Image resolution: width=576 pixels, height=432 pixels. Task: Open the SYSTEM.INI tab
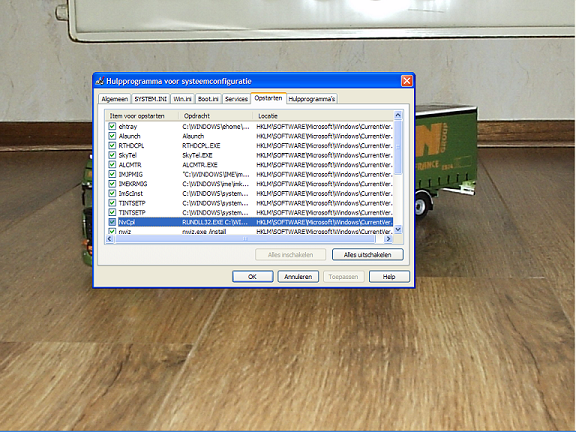[151, 99]
